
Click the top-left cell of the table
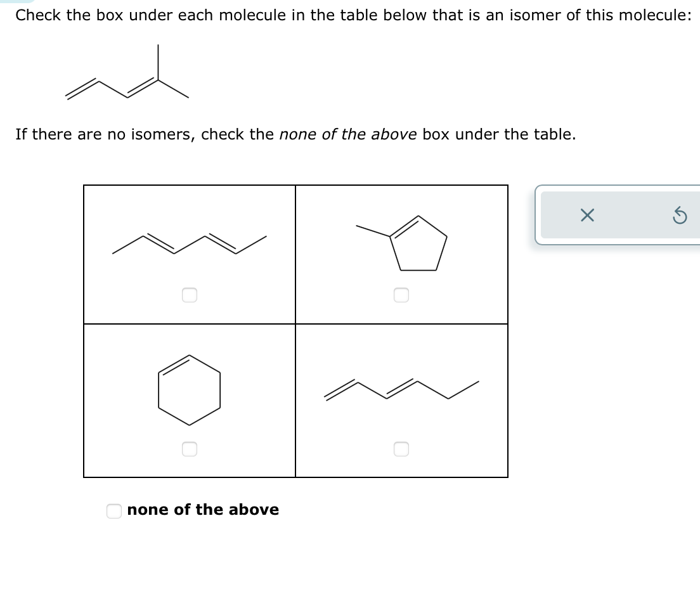coord(190,254)
